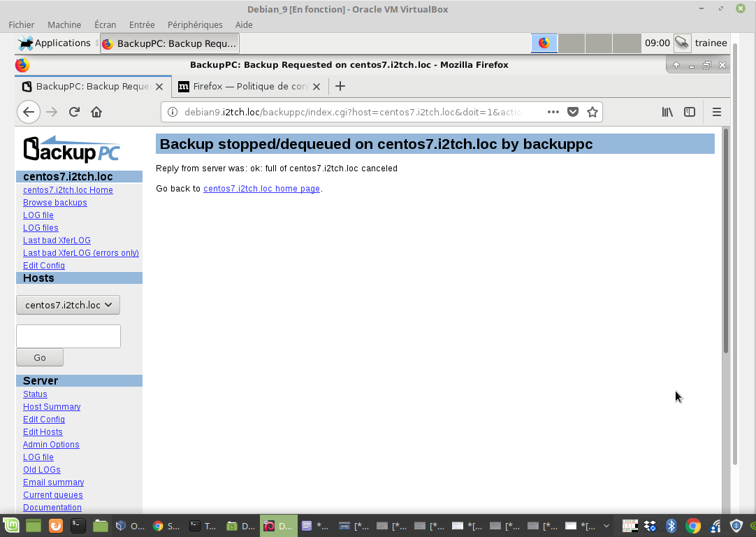Follow the centos7.i2tch.loc home page link
Screen dimensions: 756x537
[261, 189]
